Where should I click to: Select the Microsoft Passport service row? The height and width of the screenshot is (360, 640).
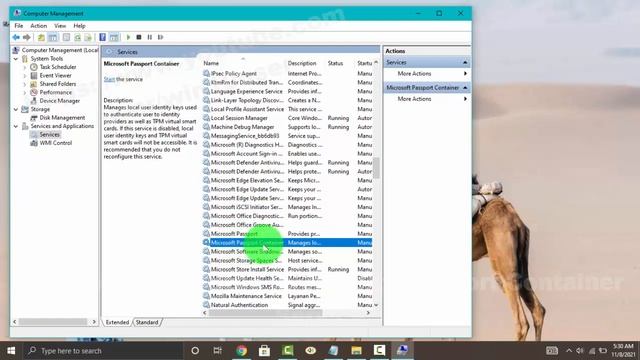(x=288, y=234)
